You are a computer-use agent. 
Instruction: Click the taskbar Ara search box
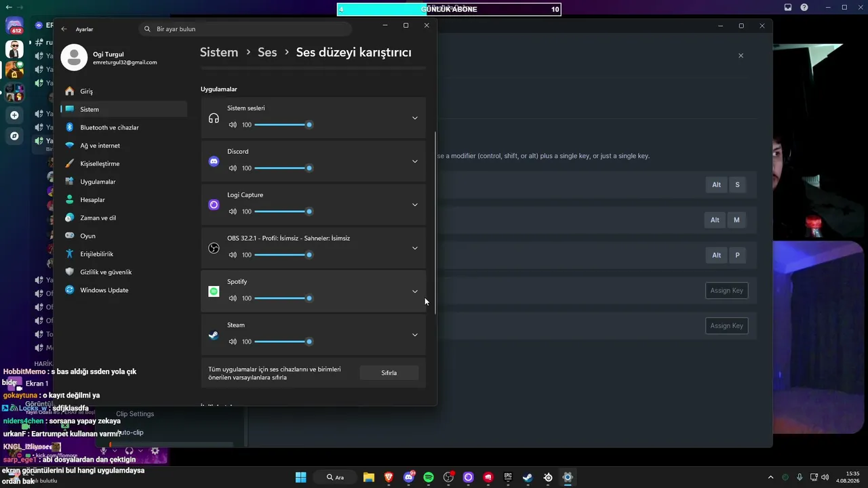[x=336, y=477]
